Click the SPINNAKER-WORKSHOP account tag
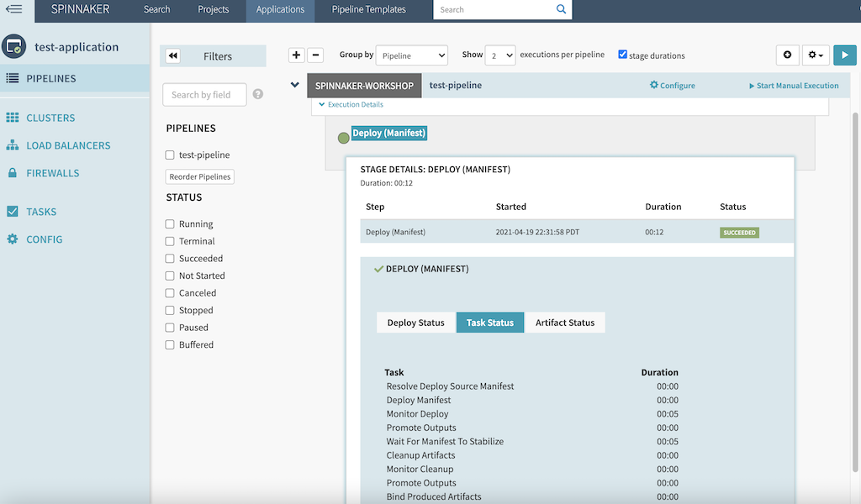The image size is (861, 504). [364, 86]
